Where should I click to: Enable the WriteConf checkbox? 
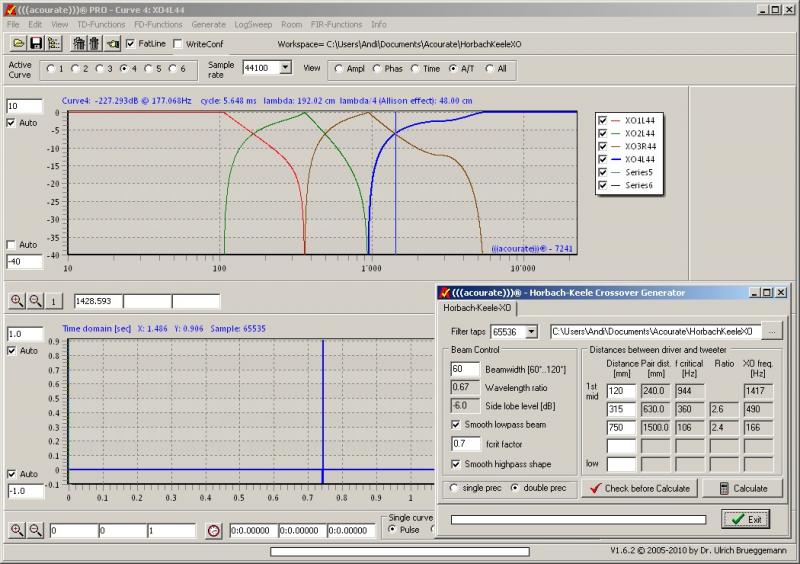point(178,44)
